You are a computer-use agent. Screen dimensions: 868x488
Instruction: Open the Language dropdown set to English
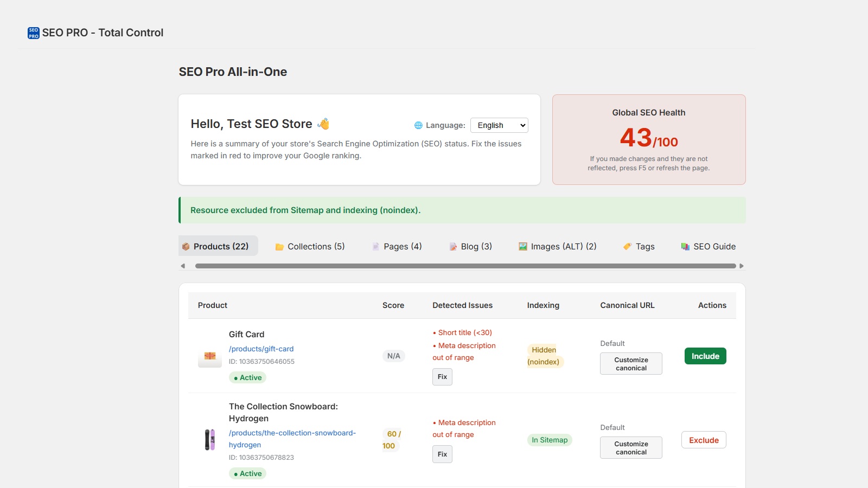tap(499, 125)
